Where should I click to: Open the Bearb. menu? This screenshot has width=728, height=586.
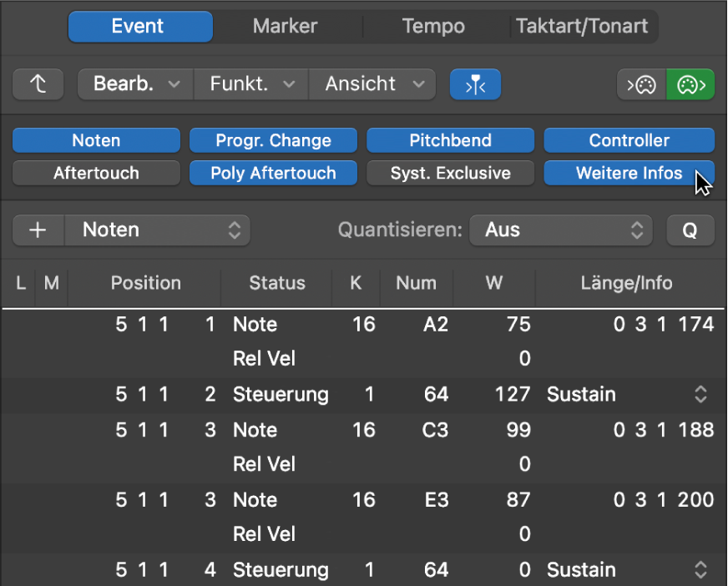[135, 84]
